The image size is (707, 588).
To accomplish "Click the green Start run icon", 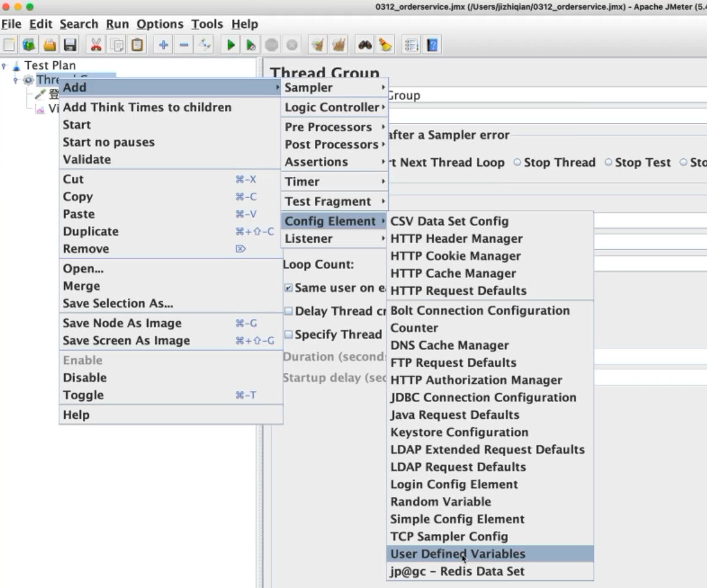I will point(230,45).
